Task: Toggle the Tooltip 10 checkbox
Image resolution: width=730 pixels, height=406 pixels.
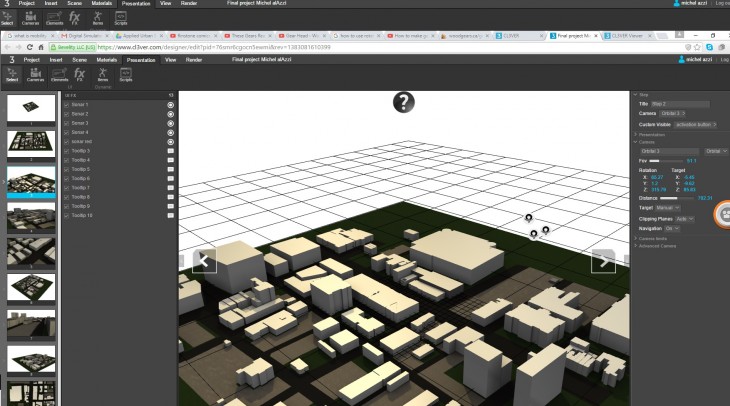Action: click(x=67, y=215)
